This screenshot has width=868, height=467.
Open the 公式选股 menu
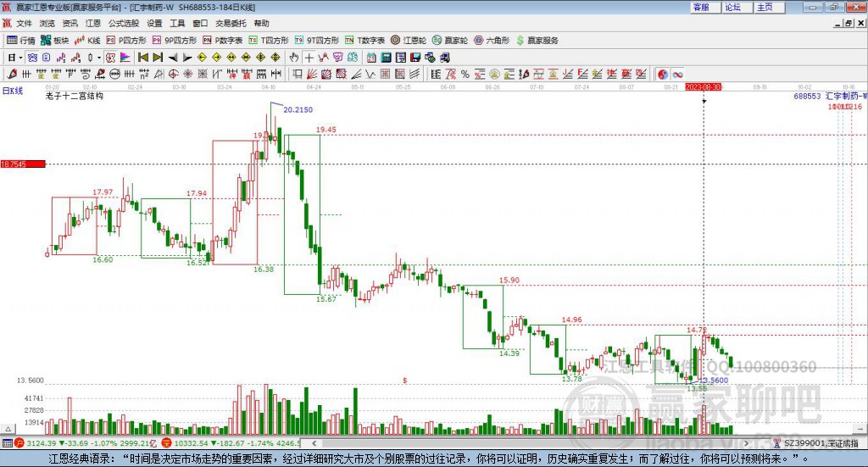pos(124,23)
